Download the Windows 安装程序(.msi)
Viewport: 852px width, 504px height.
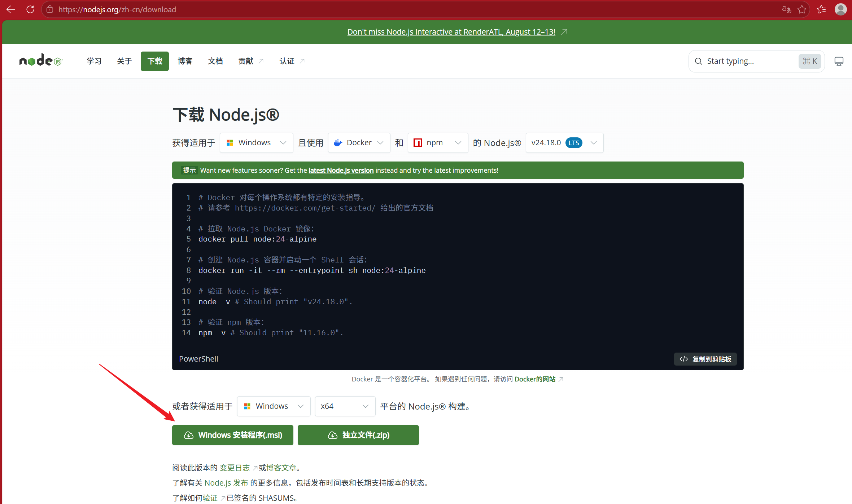[233, 435]
